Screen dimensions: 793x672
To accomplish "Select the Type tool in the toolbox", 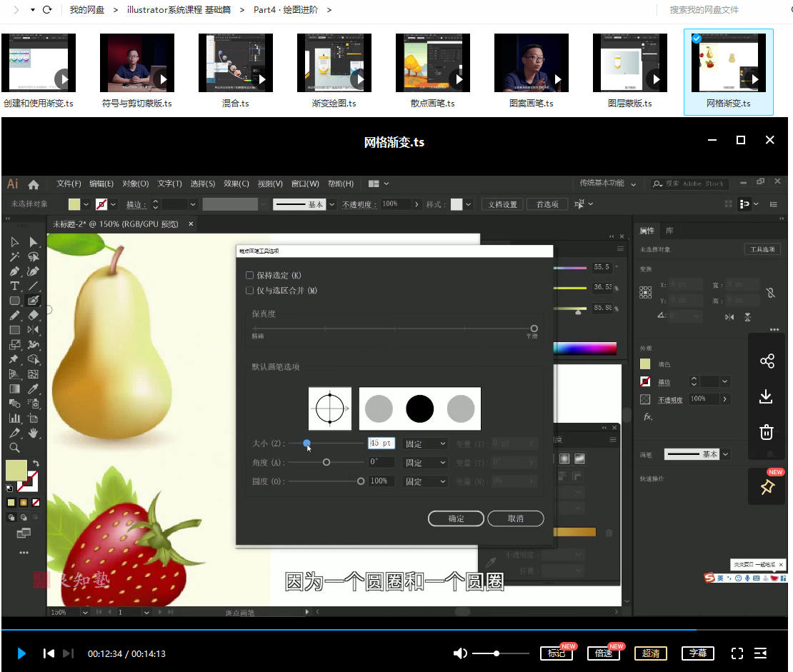I will pyautogui.click(x=14, y=286).
